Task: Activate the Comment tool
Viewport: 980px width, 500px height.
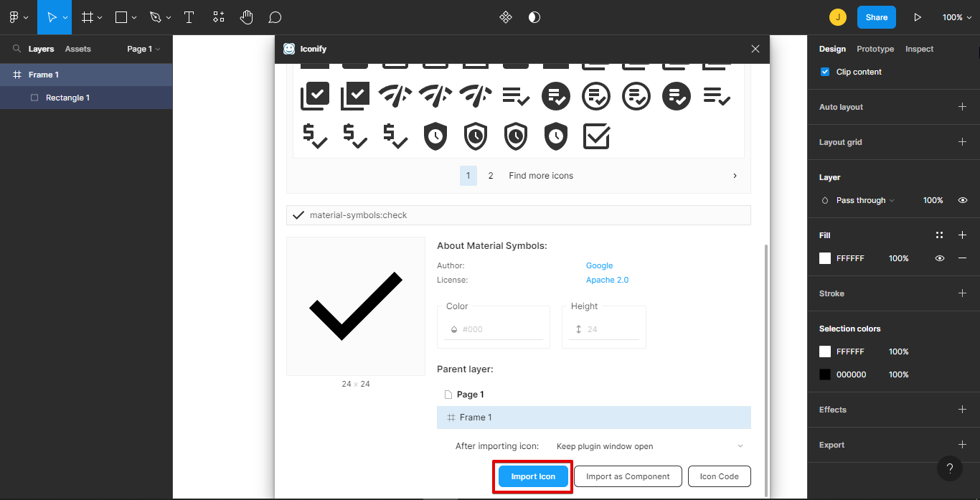Action: (274, 17)
